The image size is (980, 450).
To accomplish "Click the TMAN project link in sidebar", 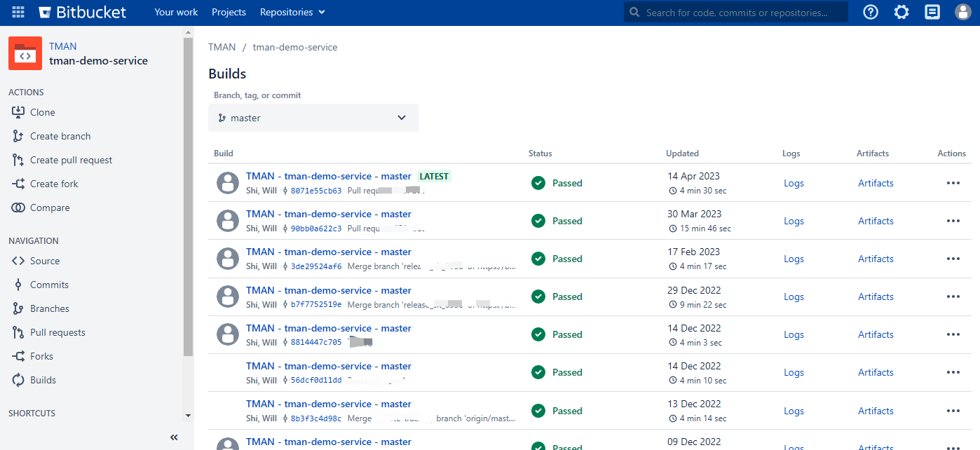I will point(63,46).
